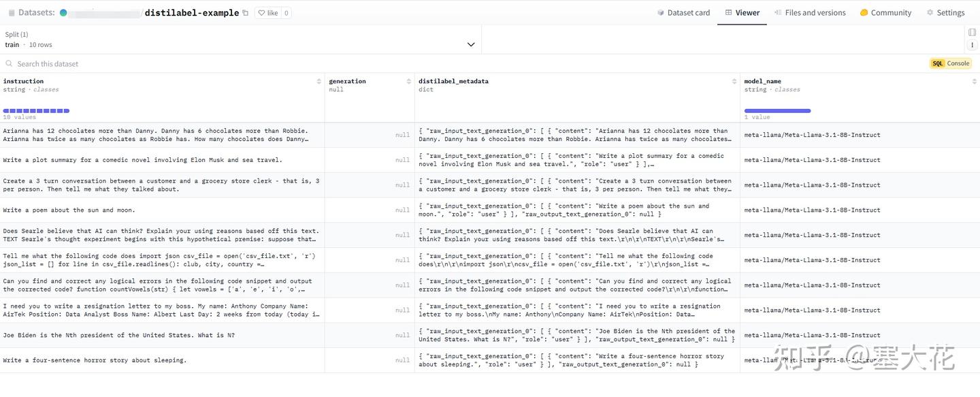Open the three-dot options menu

(972, 44)
